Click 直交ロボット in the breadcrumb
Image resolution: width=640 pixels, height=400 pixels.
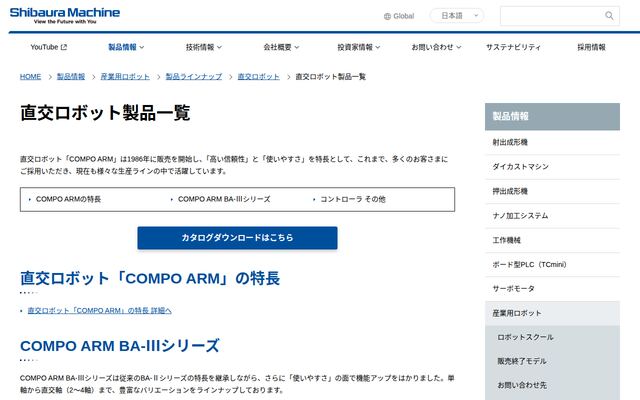[258, 77]
